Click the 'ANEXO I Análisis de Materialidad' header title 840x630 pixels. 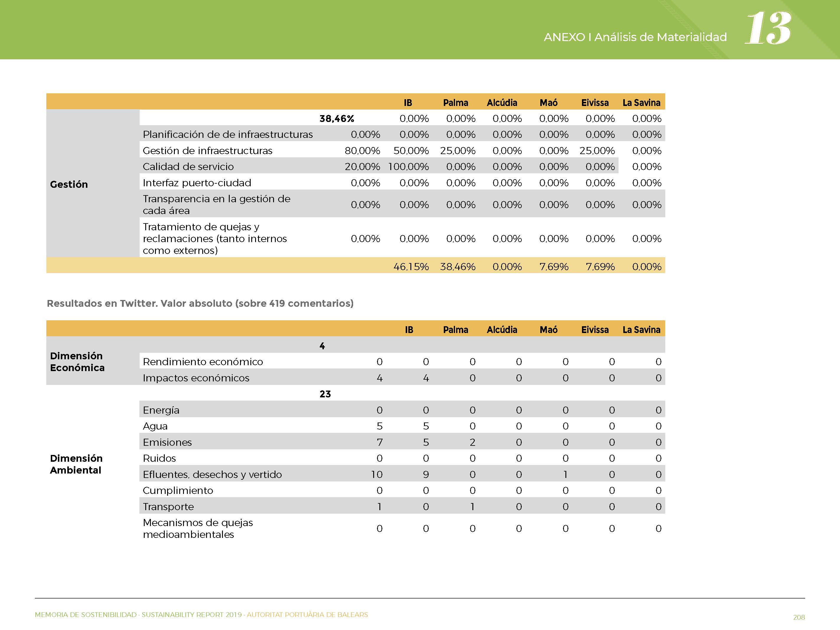pos(635,37)
